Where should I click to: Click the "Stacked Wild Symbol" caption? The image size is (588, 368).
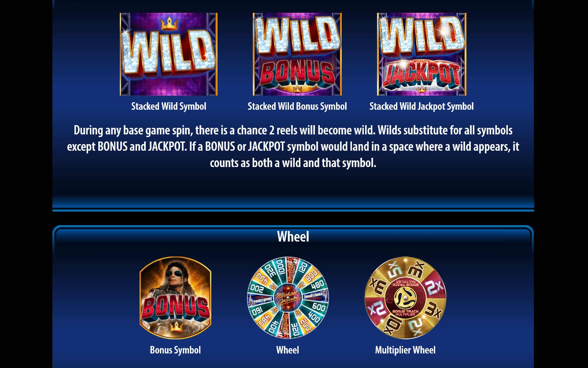coord(169,106)
